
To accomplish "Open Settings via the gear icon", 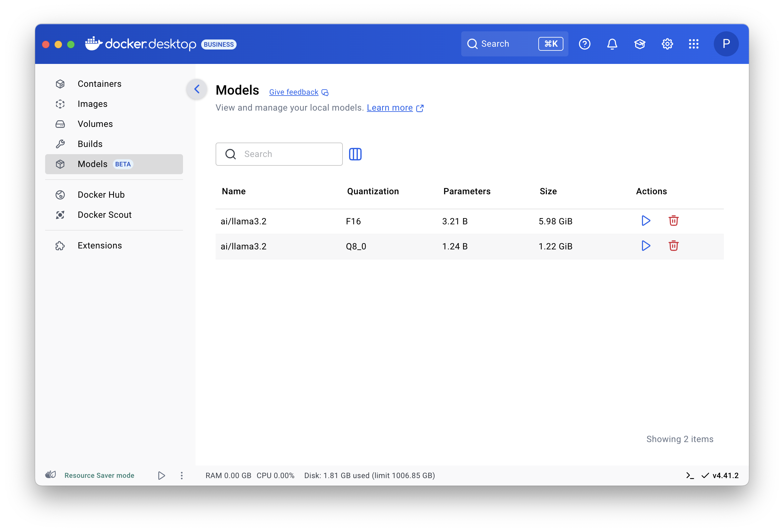I will click(x=667, y=44).
